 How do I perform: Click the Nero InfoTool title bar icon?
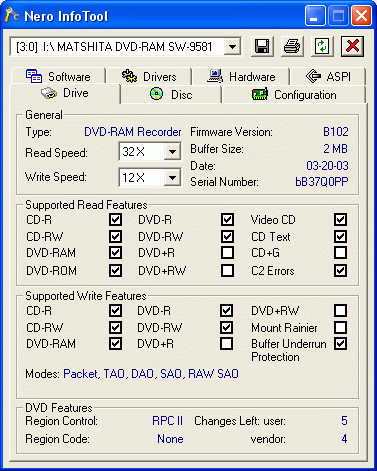(x=13, y=15)
